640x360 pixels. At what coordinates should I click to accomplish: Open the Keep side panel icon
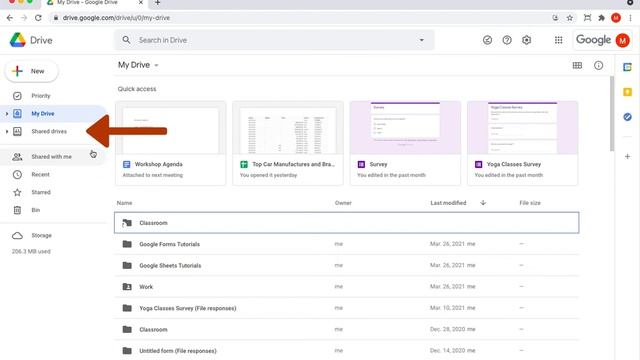click(627, 92)
